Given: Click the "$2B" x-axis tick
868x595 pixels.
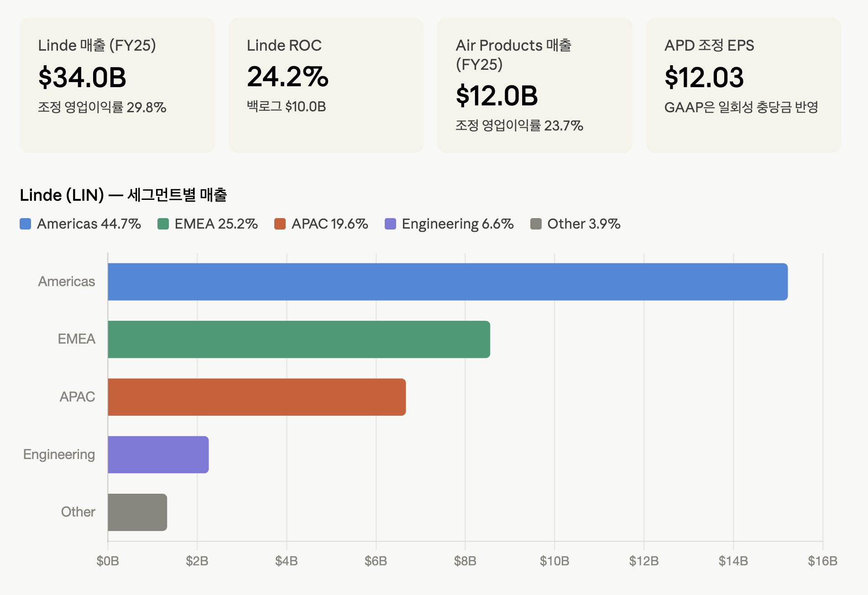Looking at the screenshot, I should coord(197,561).
